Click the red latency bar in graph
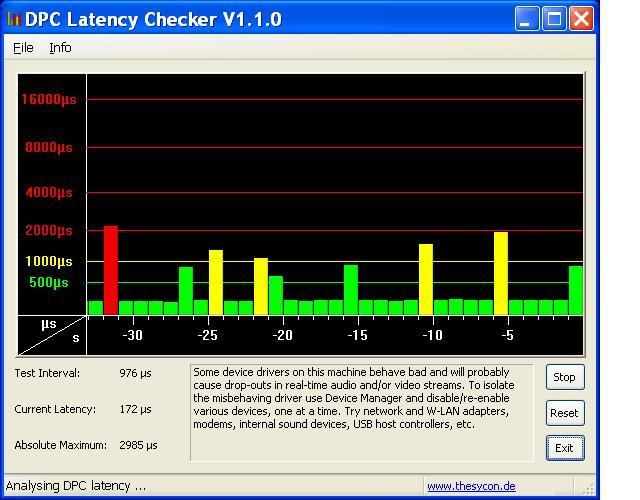This screenshot has width=640, height=500. pos(111,270)
